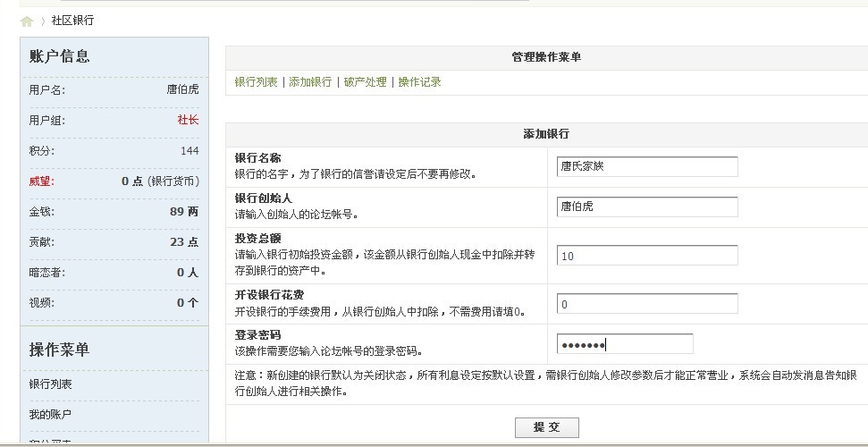Click the 投资总额 field label

258,238
